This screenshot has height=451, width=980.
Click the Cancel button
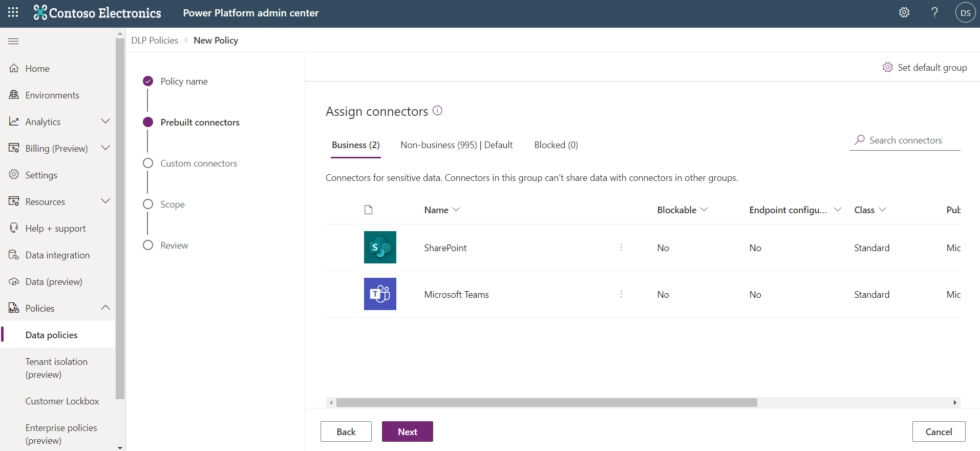(x=939, y=432)
